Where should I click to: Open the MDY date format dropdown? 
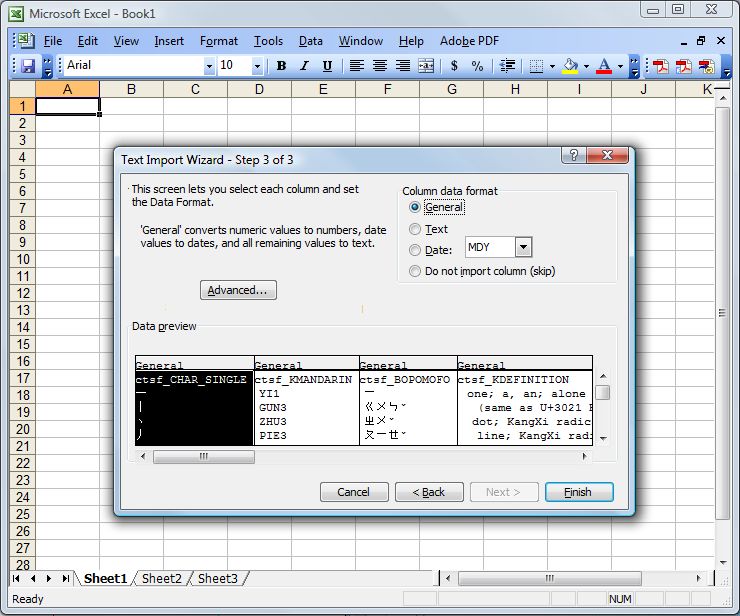click(x=523, y=247)
